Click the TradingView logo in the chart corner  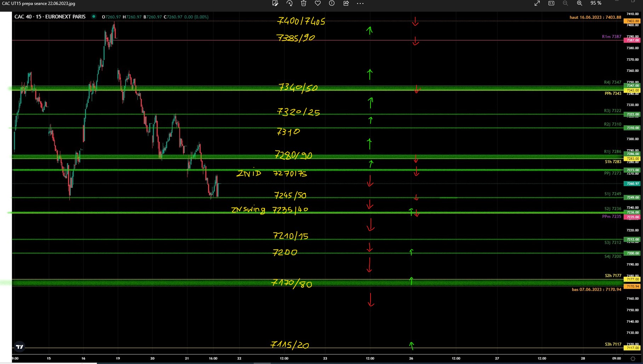pos(20,347)
